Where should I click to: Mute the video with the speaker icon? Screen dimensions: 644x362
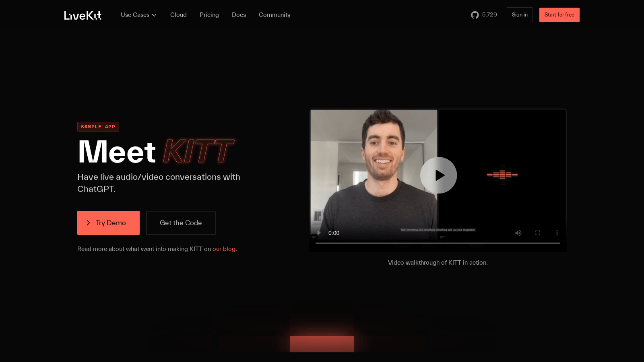[518, 233]
